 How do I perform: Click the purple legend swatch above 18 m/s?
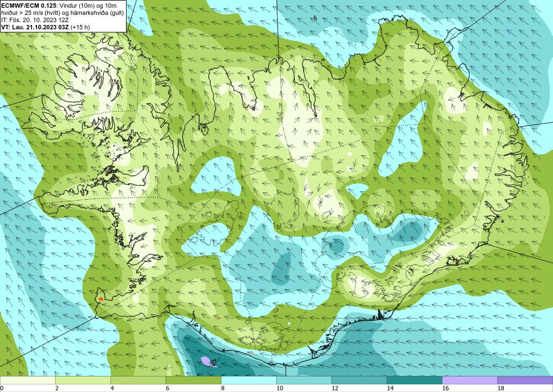(525, 380)
